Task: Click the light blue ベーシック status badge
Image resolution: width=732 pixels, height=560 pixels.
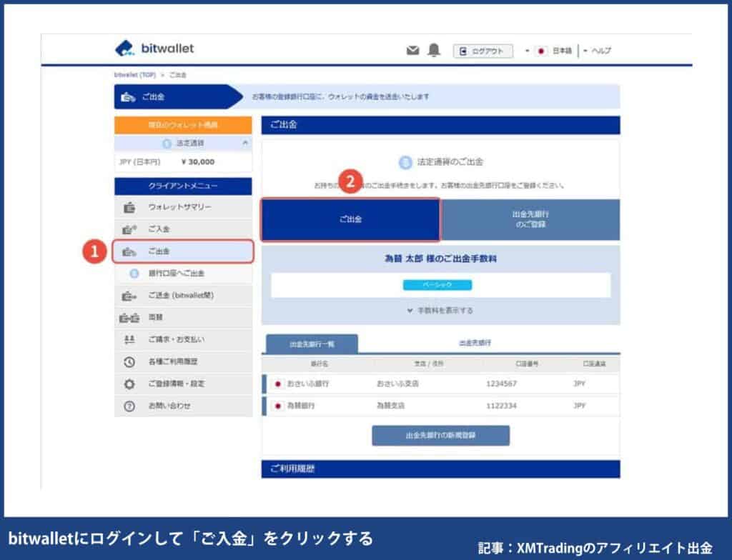Action: 437,285
